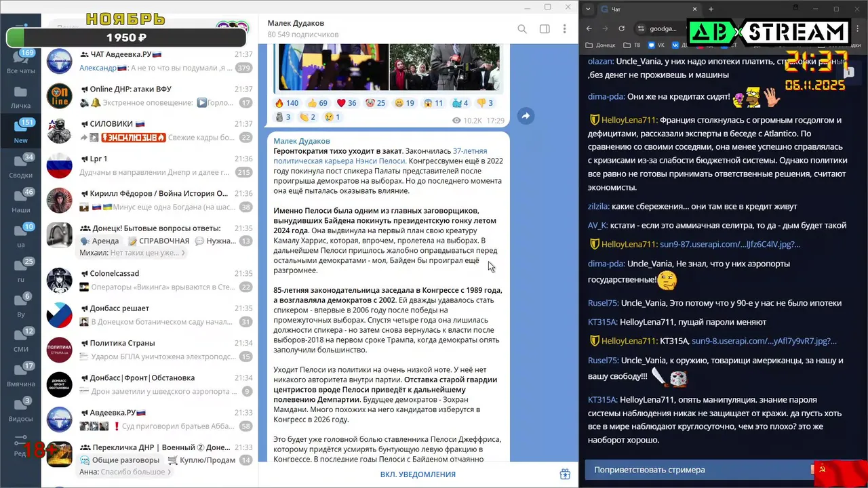Screen dimensions: 868x488
Task: Click the olazan username in chat
Action: pos(601,61)
